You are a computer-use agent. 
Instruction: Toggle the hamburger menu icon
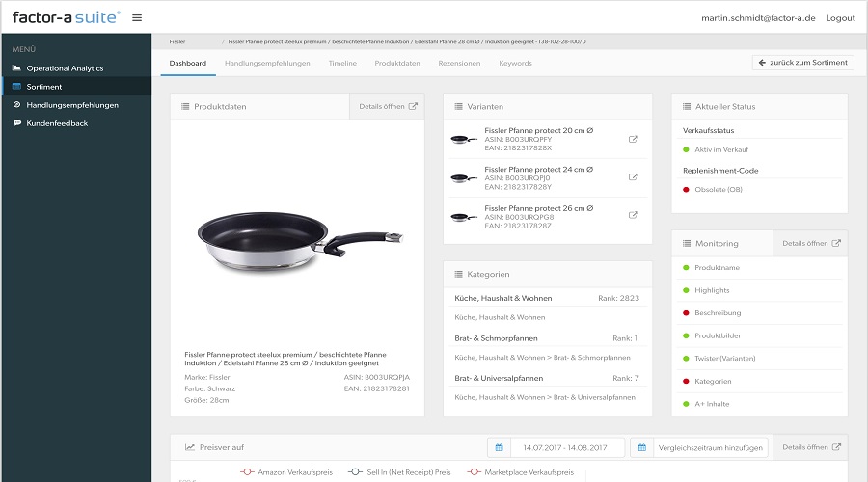click(x=137, y=17)
